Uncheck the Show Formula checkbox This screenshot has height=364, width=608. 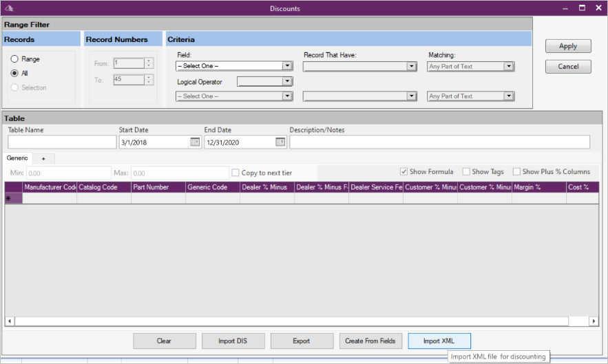coord(403,171)
